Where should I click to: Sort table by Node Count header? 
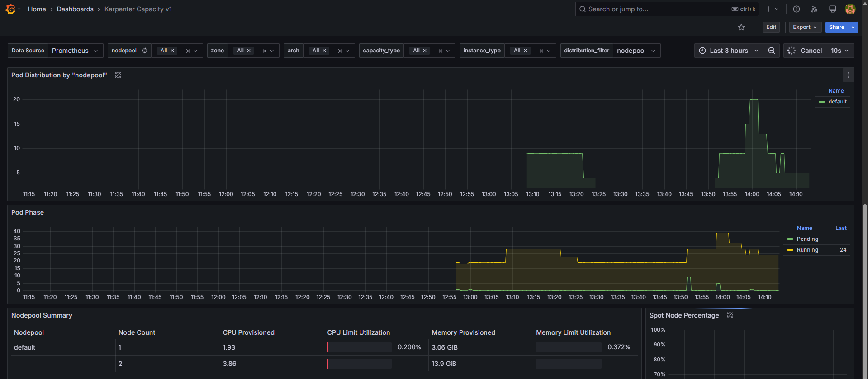click(x=137, y=332)
